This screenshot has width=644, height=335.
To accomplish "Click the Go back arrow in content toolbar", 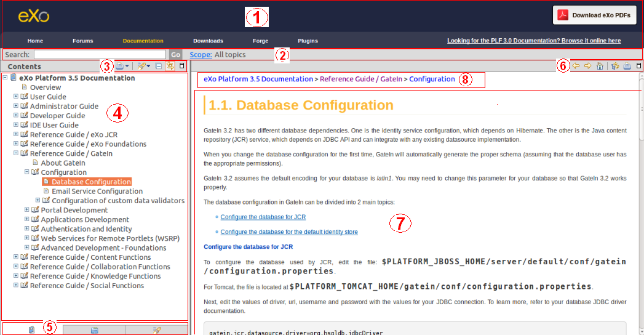I will 576,66.
